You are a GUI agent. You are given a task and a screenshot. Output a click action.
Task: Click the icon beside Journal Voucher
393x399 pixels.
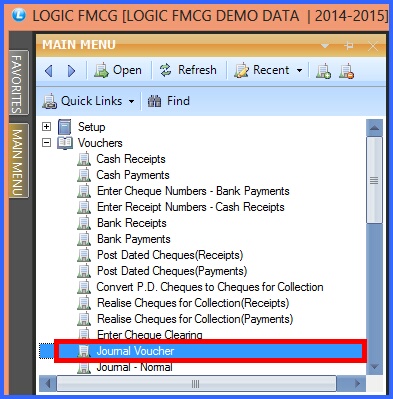point(84,351)
